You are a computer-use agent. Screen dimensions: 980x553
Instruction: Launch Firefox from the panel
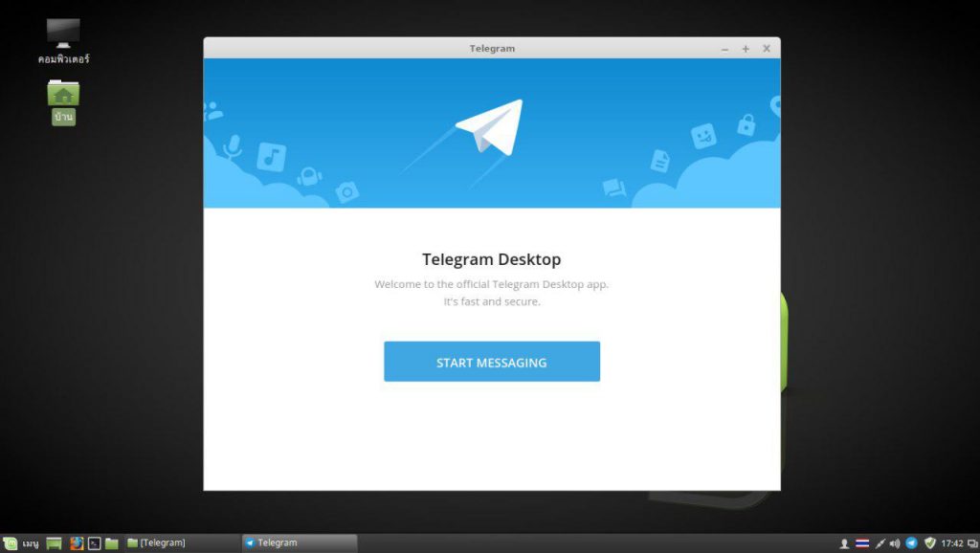pos(77,543)
